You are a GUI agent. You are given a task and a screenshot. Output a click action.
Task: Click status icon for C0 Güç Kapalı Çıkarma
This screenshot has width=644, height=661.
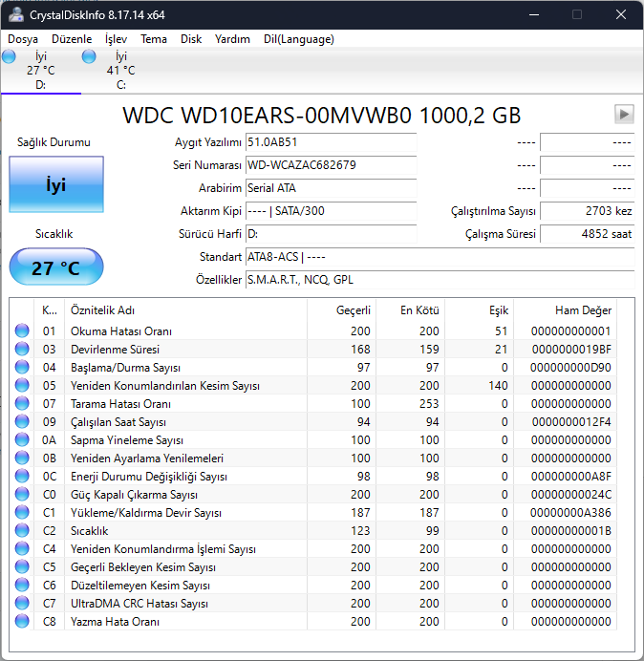tap(22, 494)
